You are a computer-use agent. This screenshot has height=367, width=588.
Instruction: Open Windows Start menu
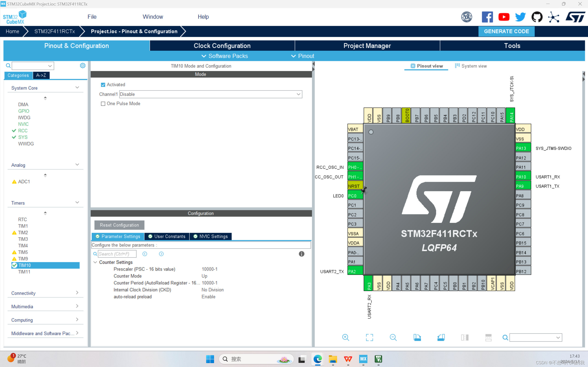click(210, 359)
